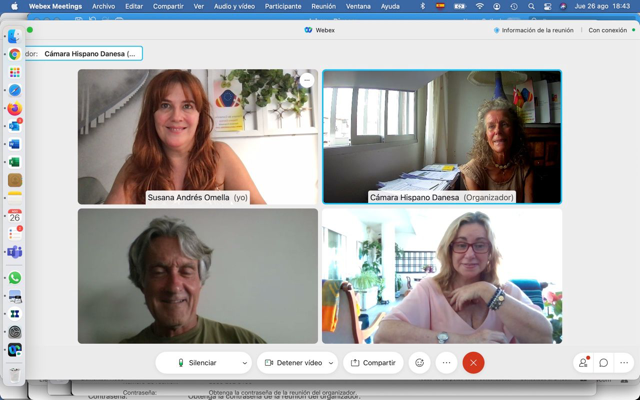The height and width of the screenshot is (400, 640).
Task: Open the Apple menu
Action: pos(14,6)
